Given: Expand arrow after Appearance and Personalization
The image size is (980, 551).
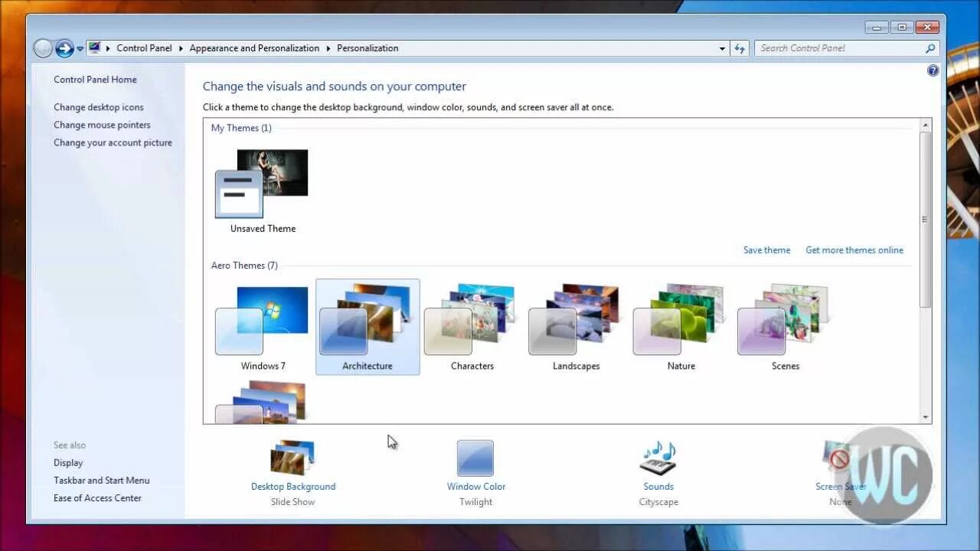Looking at the screenshot, I should click(x=328, y=48).
